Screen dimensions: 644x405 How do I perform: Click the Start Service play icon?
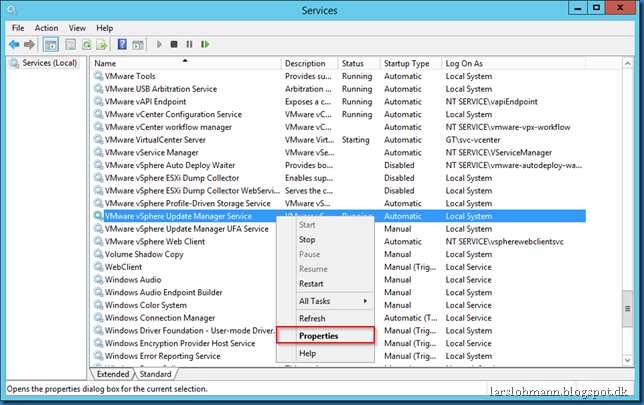[x=159, y=44]
